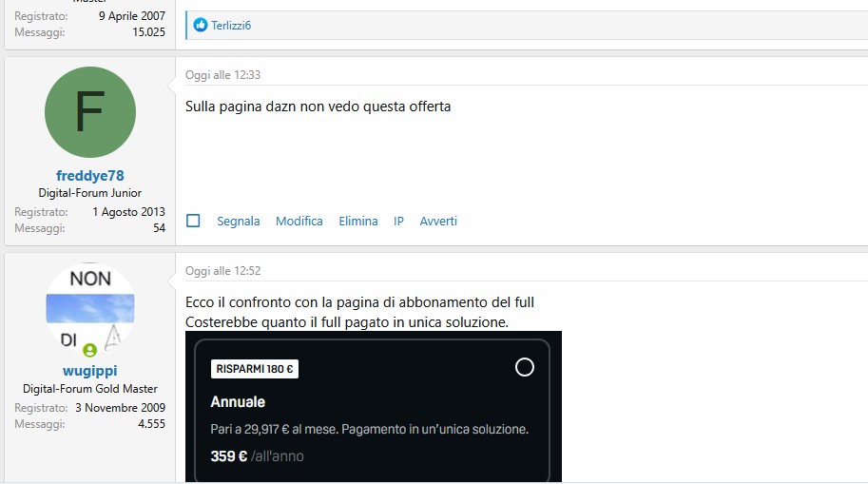
Task: Click 'Pari a 29,917 € al mese' description
Action: coord(274,429)
